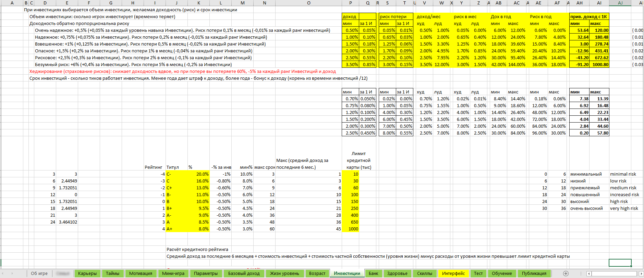Select the 9.5% percent cell
The height and width of the screenshot is (278, 644).
point(198,208)
